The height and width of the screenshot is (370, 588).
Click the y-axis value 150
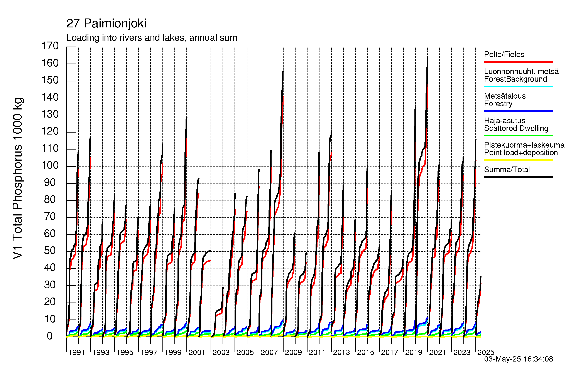[50, 80]
